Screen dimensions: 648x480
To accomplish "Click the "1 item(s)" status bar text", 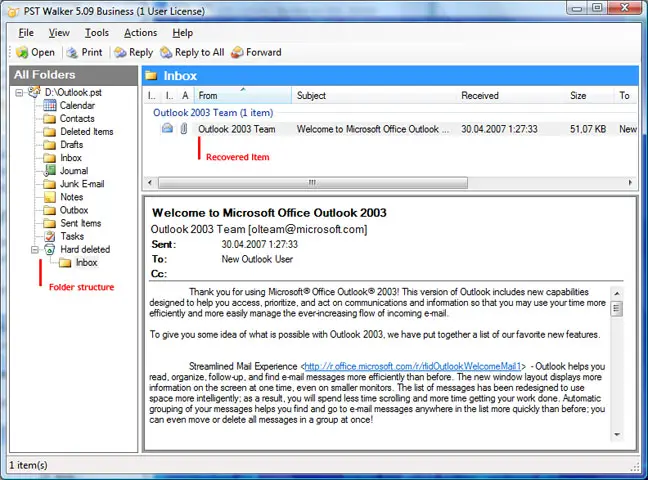I will (28, 465).
